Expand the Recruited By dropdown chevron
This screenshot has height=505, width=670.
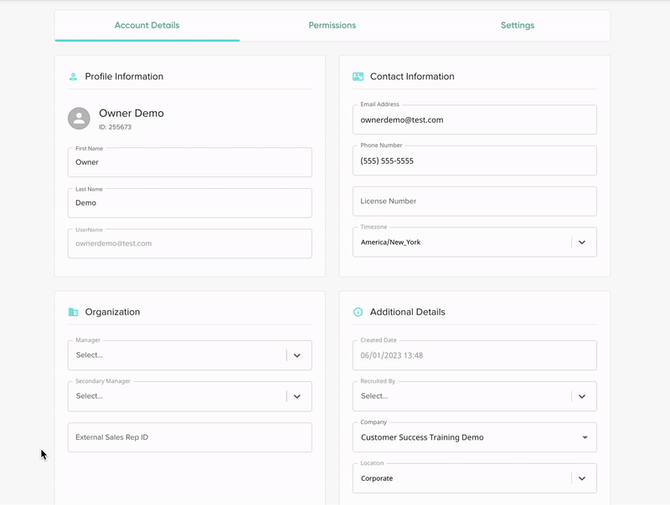582,396
